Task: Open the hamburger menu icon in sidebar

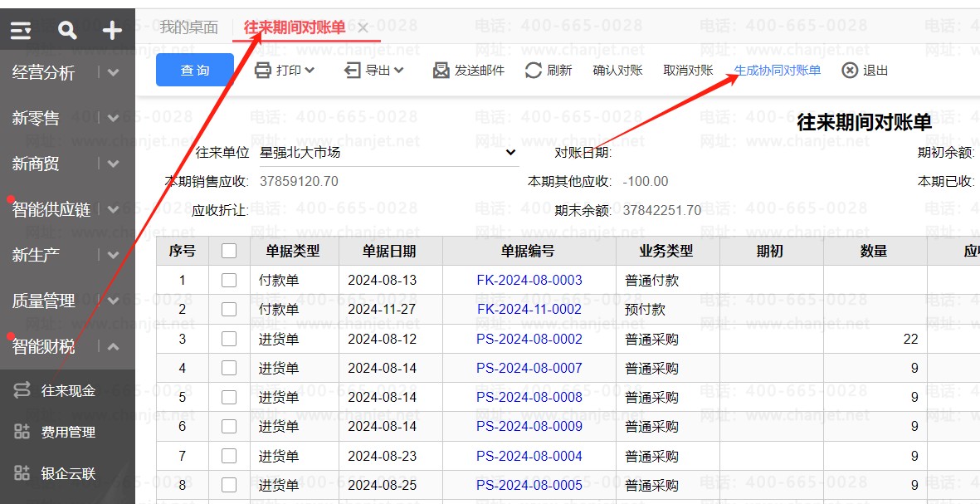Action: [21, 30]
